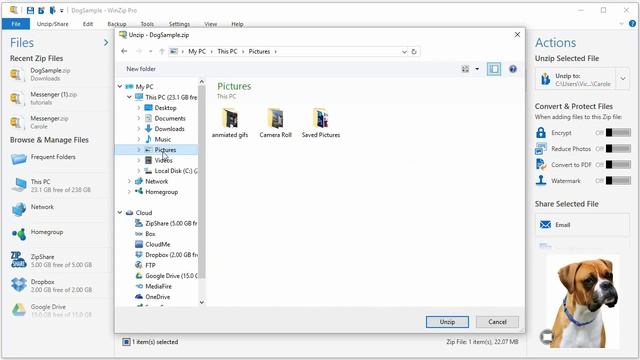Refresh the folder location
640x360 pixels.
pyautogui.click(x=414, y=52)
